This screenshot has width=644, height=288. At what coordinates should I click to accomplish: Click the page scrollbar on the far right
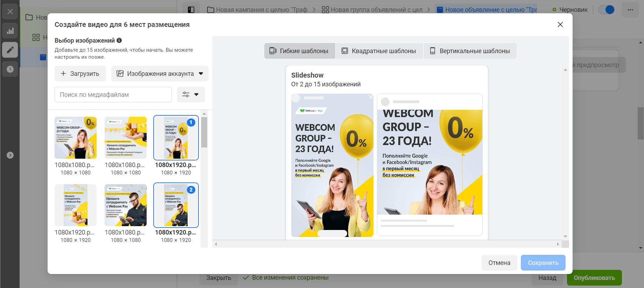pyautogui.click(x=640, y=123)
